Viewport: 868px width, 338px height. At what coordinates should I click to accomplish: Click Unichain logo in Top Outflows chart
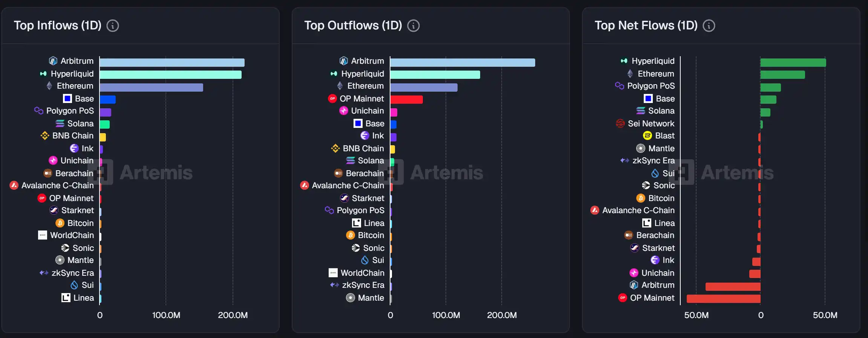click(x=343, y=111)
